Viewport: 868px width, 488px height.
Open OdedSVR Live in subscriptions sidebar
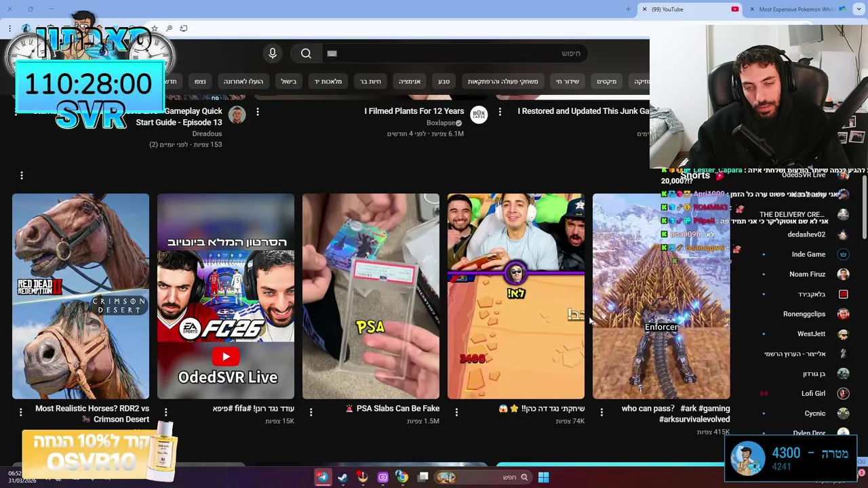804,175
